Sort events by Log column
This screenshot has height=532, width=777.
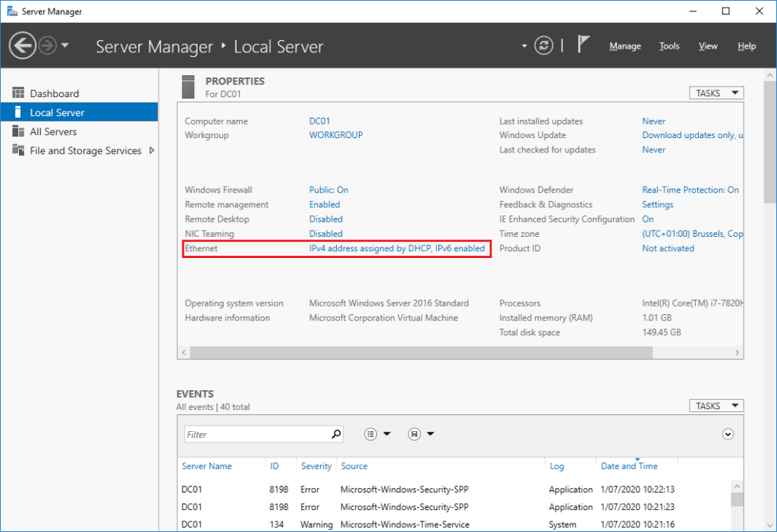coord(556,466)
